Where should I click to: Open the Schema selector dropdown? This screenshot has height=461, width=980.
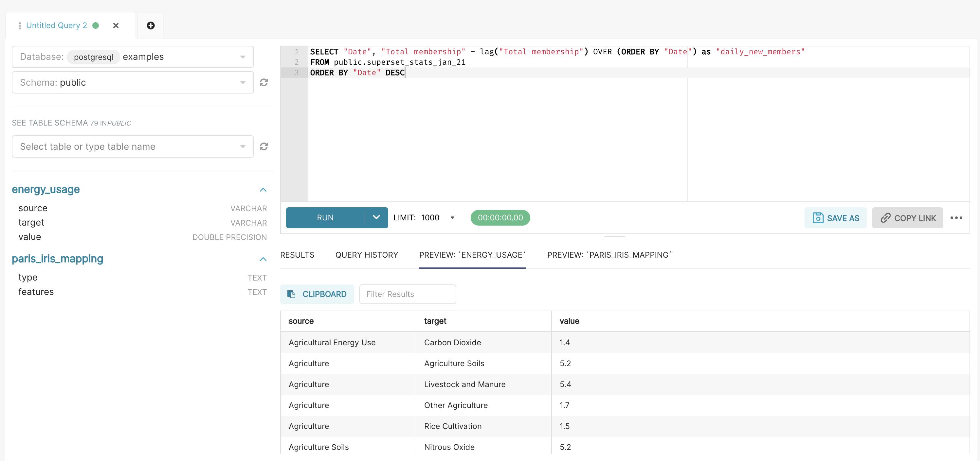[243, 82]
